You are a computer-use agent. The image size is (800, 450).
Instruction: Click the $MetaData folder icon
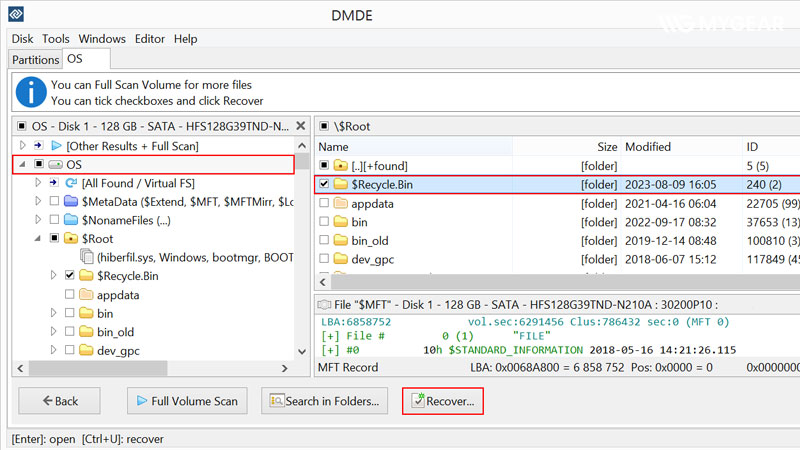71,201
